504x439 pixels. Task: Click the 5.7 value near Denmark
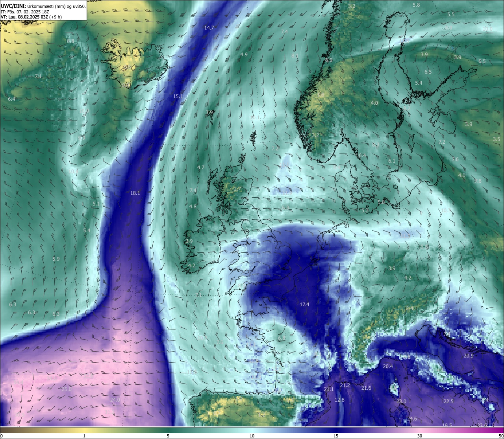point(365,210)
